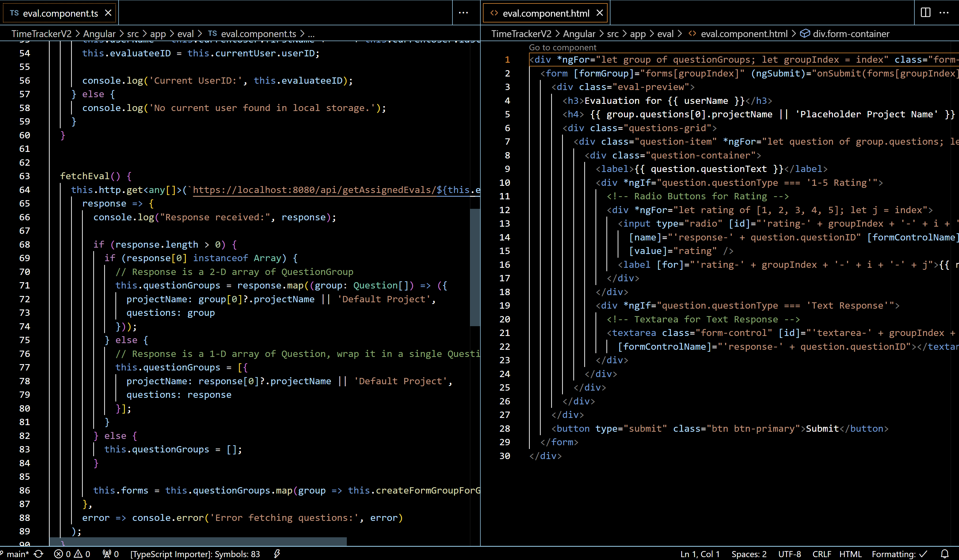This screenshot has height=560, width=959.
Task: Place cursor on fetchEval() method name
Action: click(85, 176)
